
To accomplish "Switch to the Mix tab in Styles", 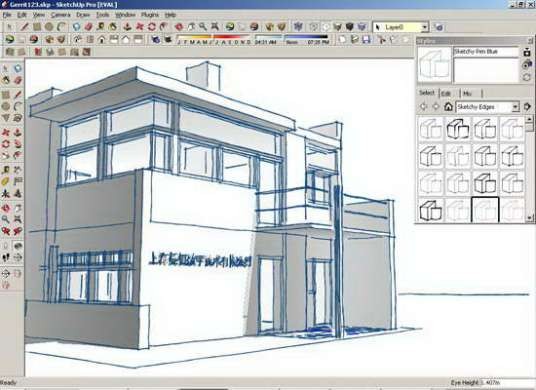I will pos(468,93).
